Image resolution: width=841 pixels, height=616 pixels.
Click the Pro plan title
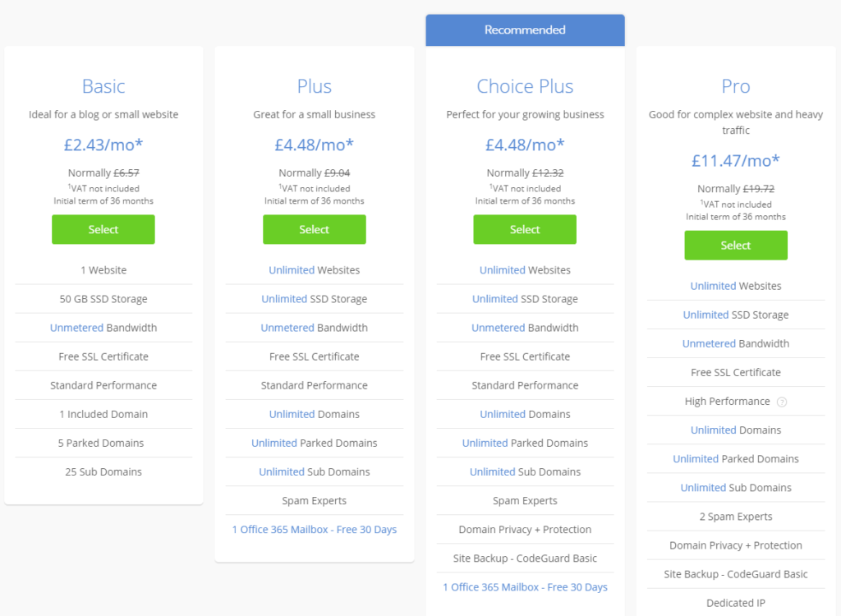736,86
